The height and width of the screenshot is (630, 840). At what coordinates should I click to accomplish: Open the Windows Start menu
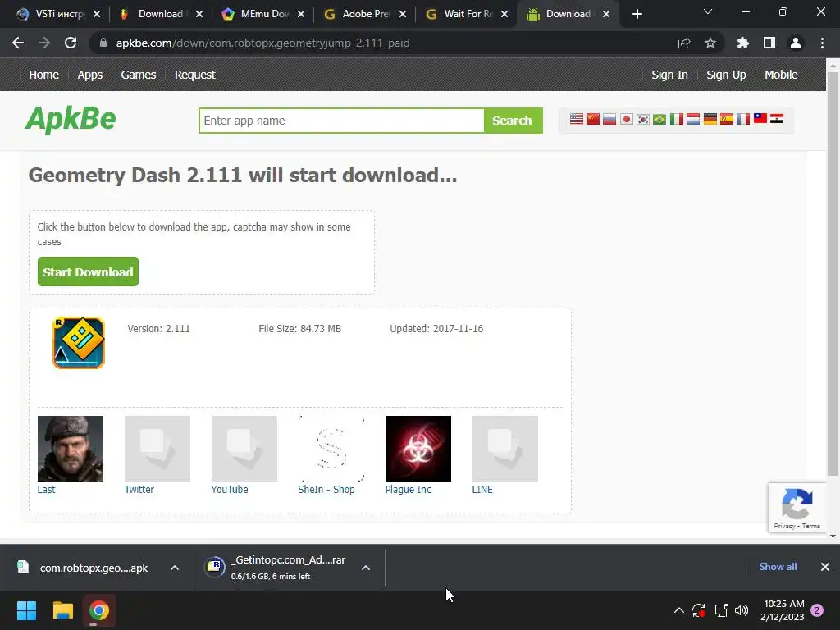pos(26,610)
